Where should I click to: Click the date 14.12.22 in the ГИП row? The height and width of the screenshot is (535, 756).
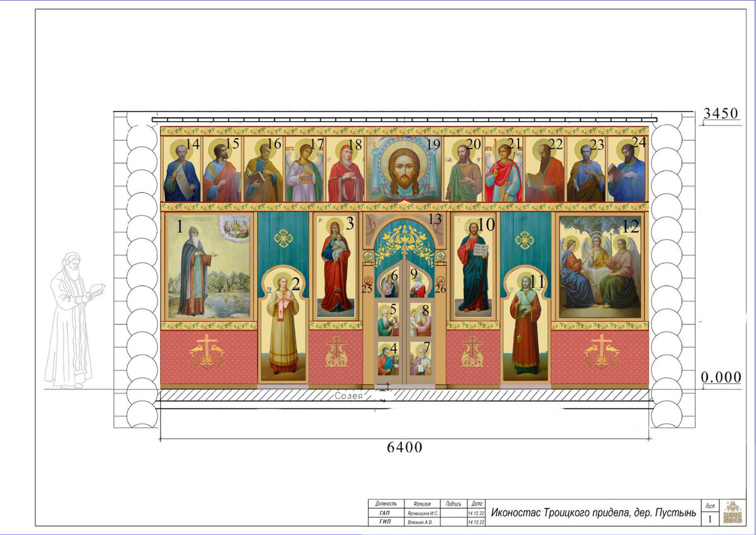tap(476, 522)
